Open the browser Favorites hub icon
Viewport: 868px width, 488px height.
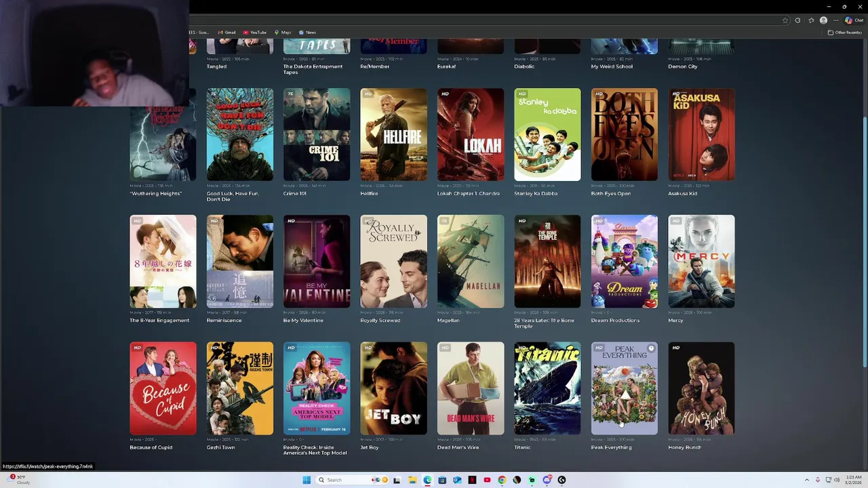(x=811, y=20)
